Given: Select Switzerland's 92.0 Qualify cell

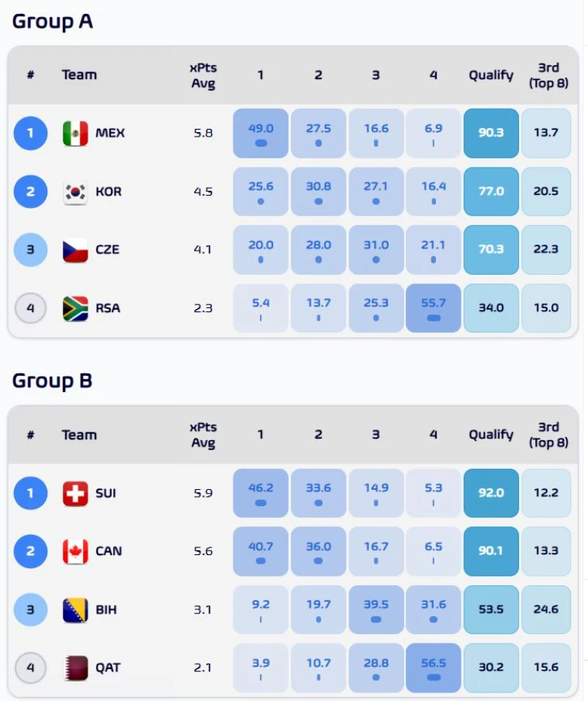Looking at the screenshot, I should pos(490,493).
